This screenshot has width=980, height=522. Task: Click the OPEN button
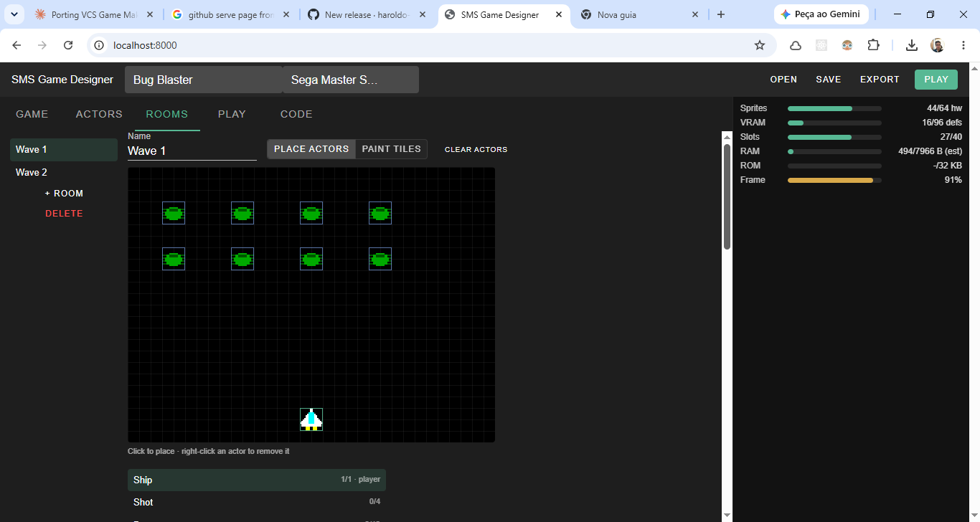click(x=783, y=80)
